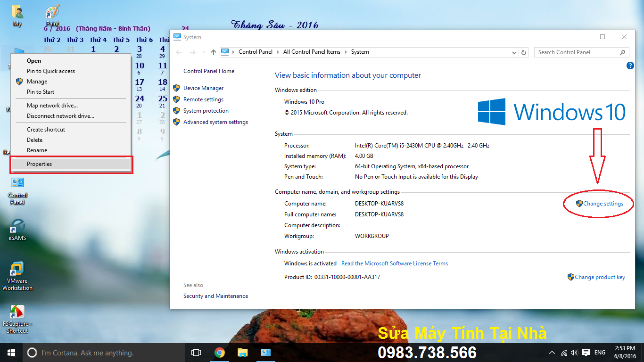644x362 pixels.
Task: Select Open in the context menu
Action: (x=71, y=61)
